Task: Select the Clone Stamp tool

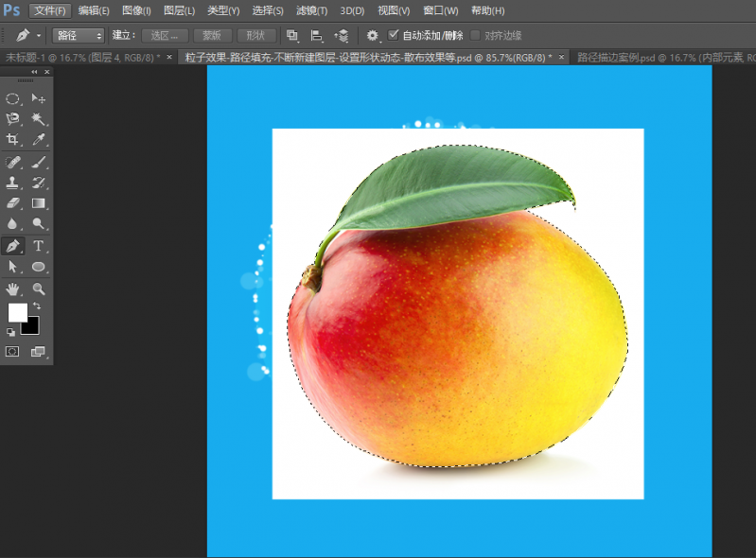Action: point(13,182)
